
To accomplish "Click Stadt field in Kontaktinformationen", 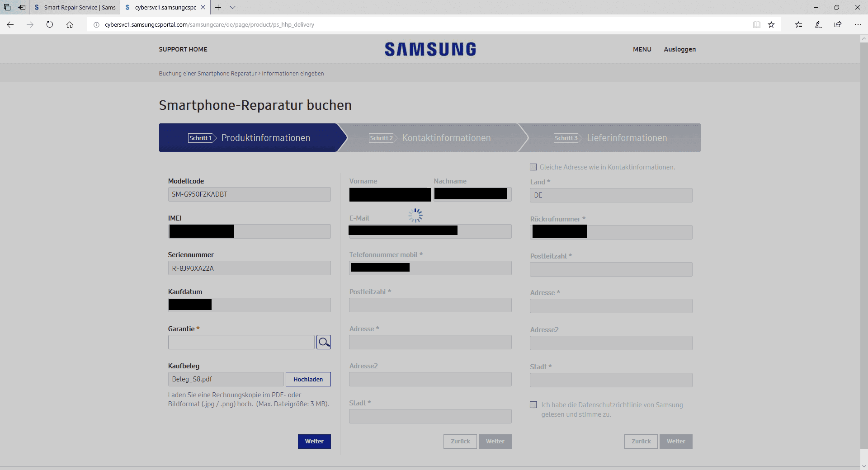I will click(x=430, y=416).
